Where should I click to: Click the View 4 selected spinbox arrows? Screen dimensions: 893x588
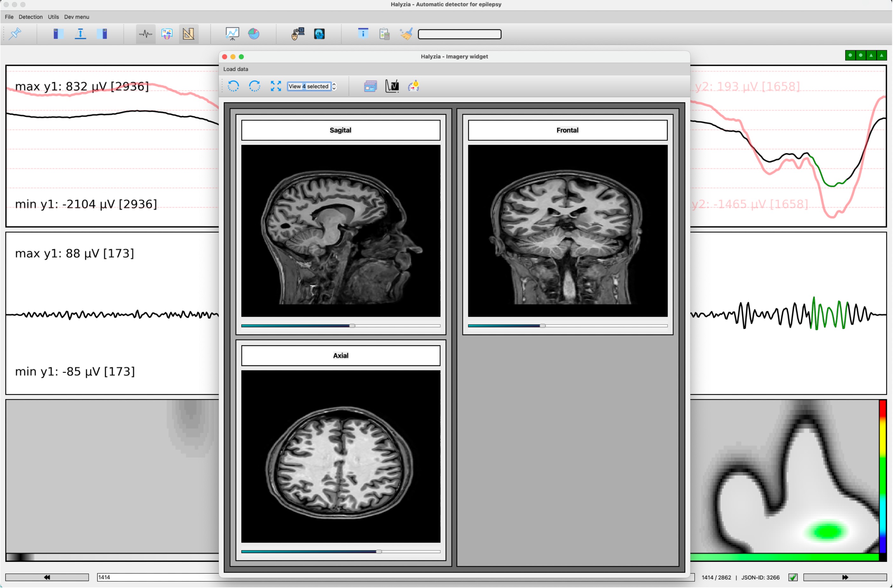click(334, 86)
